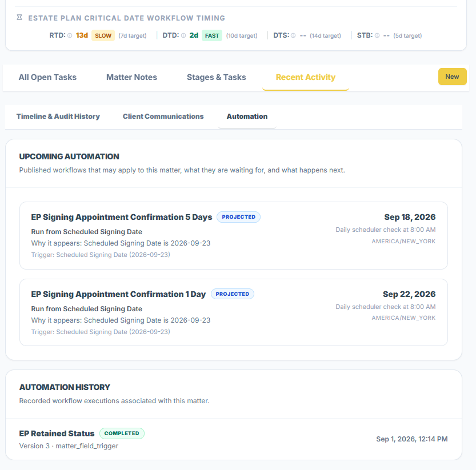Switch to the Matter Notes tab
Image resolution: width=476 pixels, height=470 pixels.
click(131, 77)
